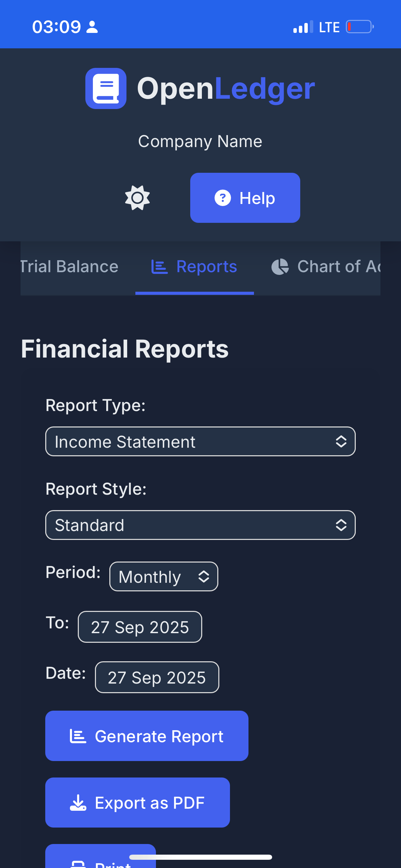
Task: Click the bar chart icon beside Reports
Action: pyautogui.click(x=159, y=267)
